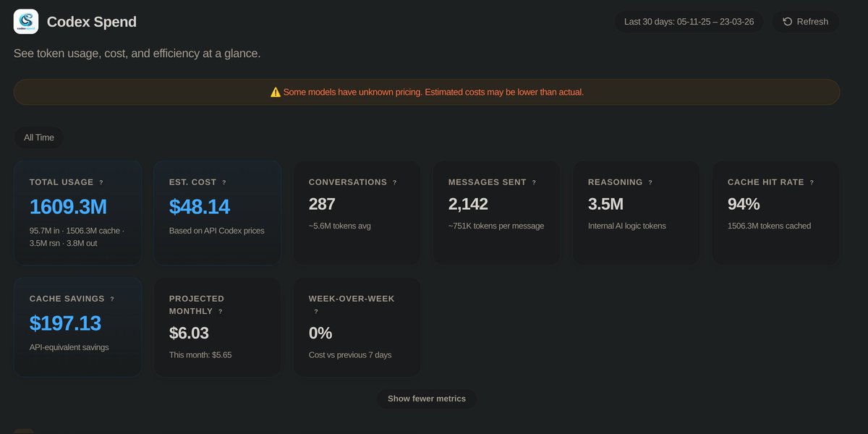Click 'Based on API Codex prices' text

(x=217, y=231)
